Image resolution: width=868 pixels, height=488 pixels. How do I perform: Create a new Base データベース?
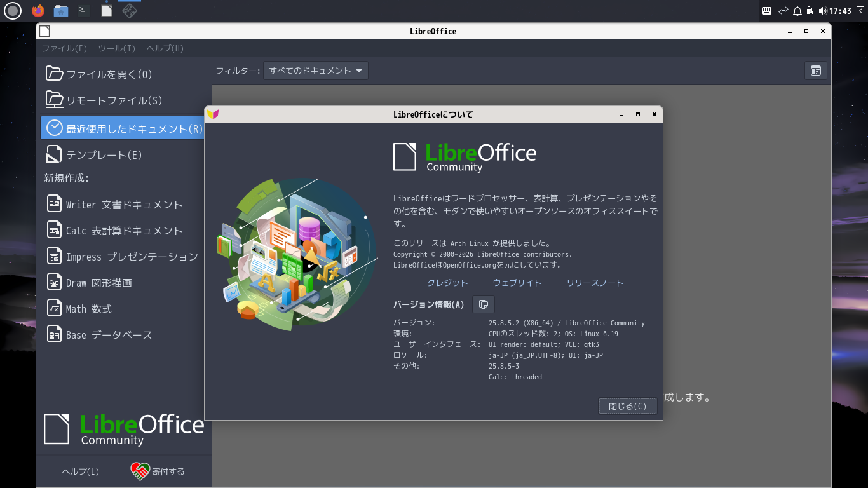tap(122, 334)
